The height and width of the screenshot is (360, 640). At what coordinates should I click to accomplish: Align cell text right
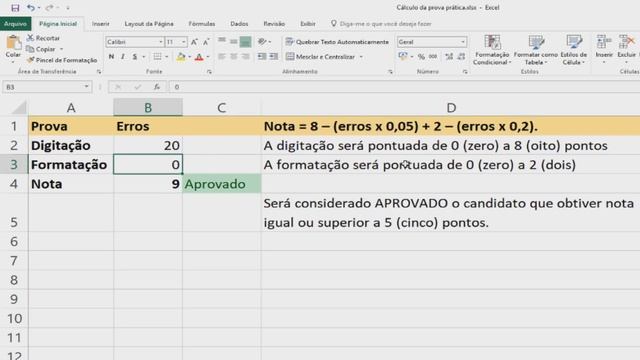(245, 57)
